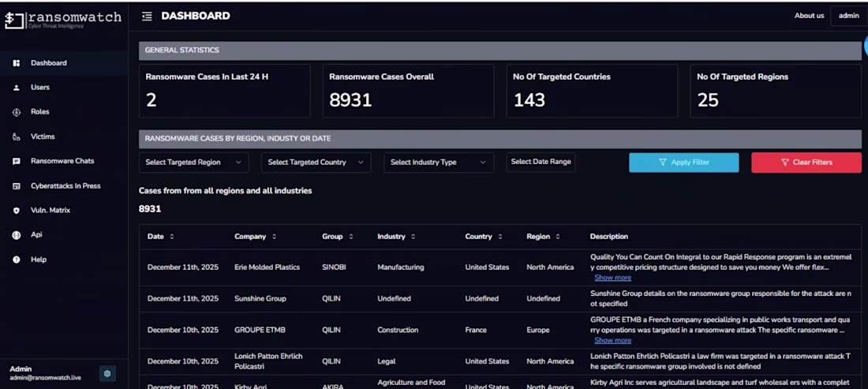Click Europe region cell
This screenshot has width=868, height=389.
[x=538, y=330]
